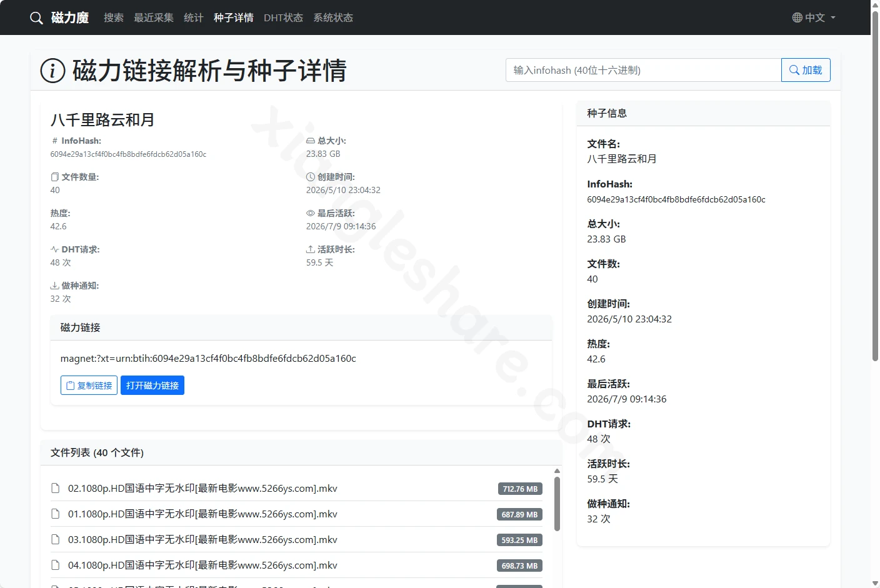Screen dimensions: 880x588
Task: Click the 打开磁力链接 button
Action: click(152, 386)
